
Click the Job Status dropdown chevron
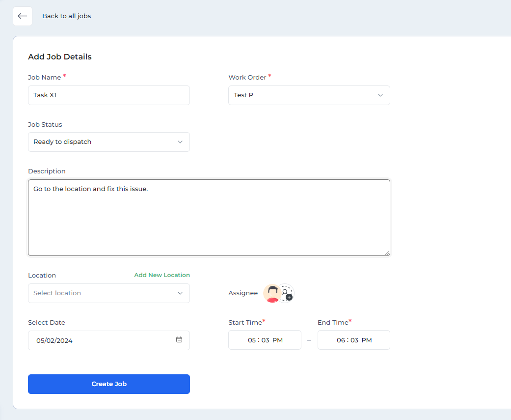(181, 142)
